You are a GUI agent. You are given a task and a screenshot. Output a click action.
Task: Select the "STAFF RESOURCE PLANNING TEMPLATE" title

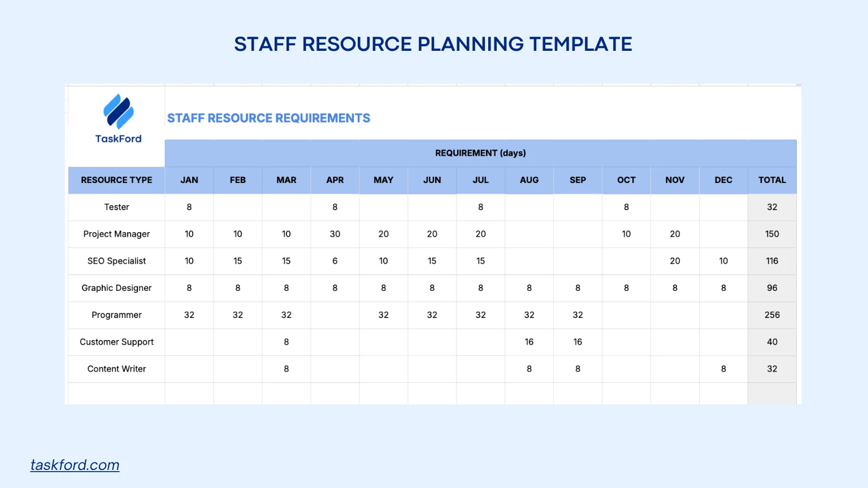[x=433, y=44]
